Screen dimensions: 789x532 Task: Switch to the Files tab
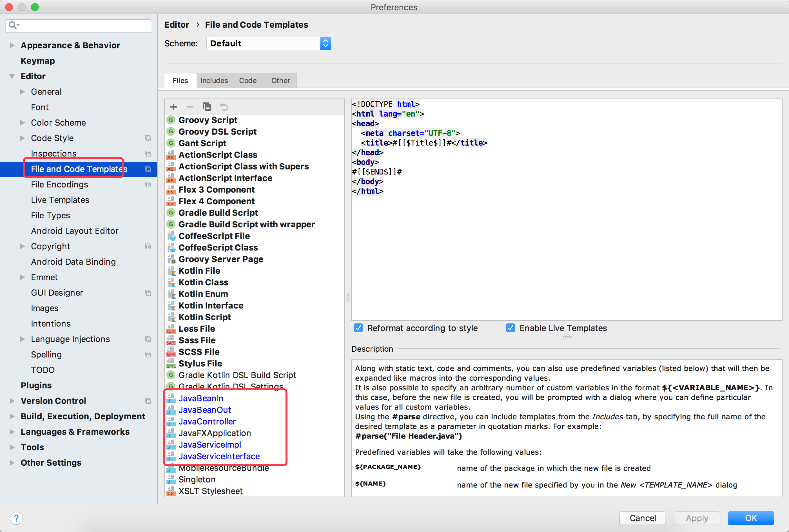pyautogui.click(x=180, y=81)
